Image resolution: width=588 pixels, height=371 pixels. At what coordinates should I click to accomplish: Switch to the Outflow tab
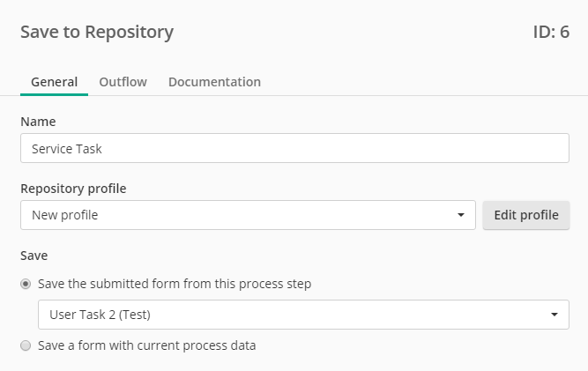[x=123, y=82]
